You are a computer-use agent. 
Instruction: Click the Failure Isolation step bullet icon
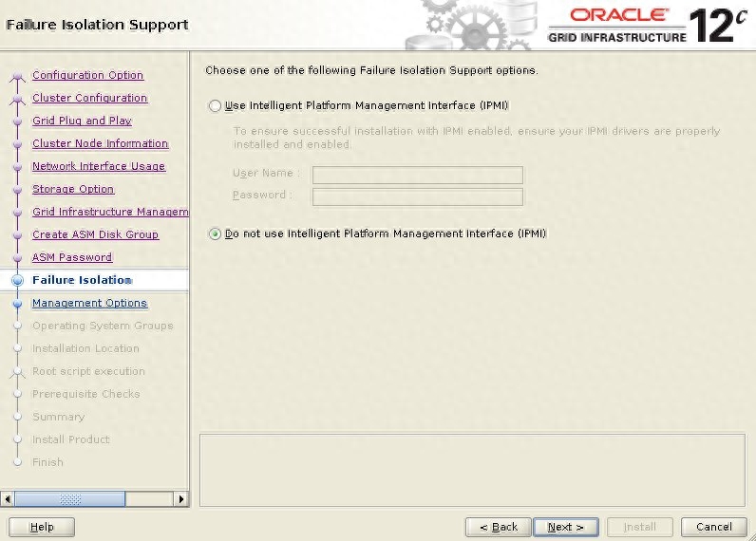point(16,280)
